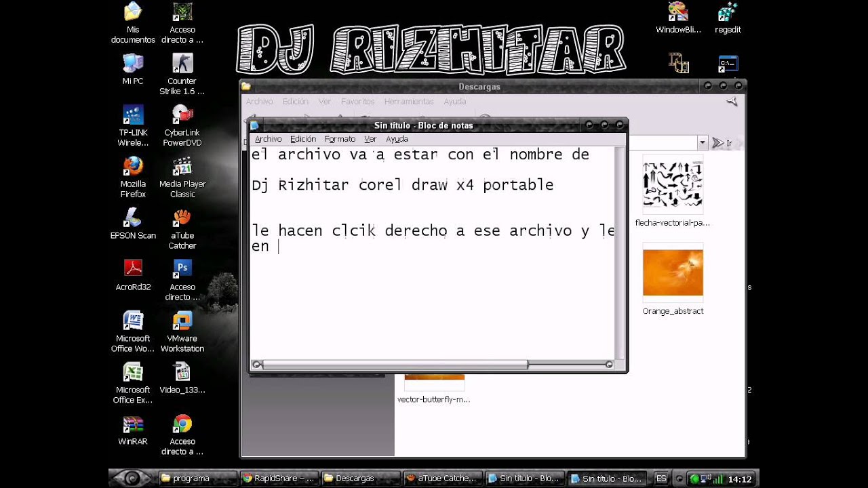Click Descargas window folder icon
Screen dimensions: 868x488
point(246,87)
